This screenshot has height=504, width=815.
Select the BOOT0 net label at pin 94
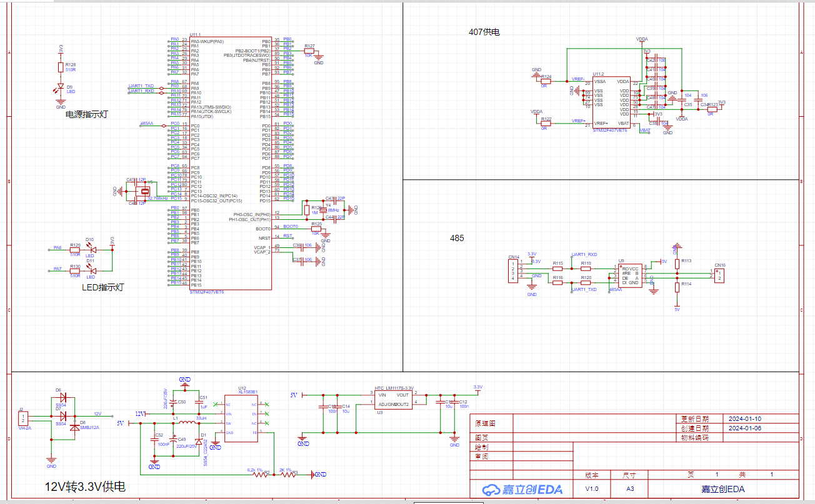pyautogui.click(x=291, y=226)
